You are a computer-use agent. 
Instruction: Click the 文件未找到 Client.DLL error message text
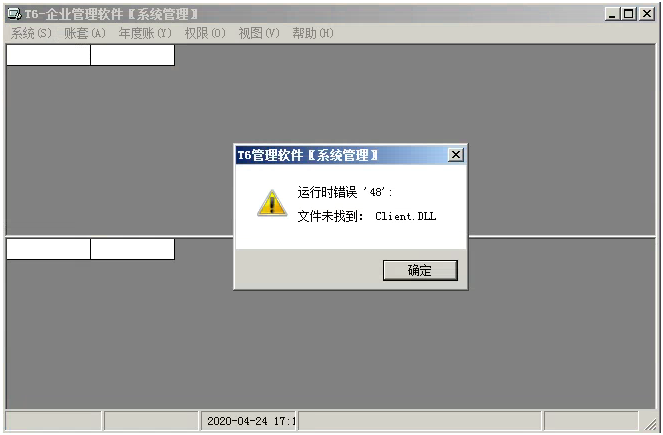pos(367,216)
